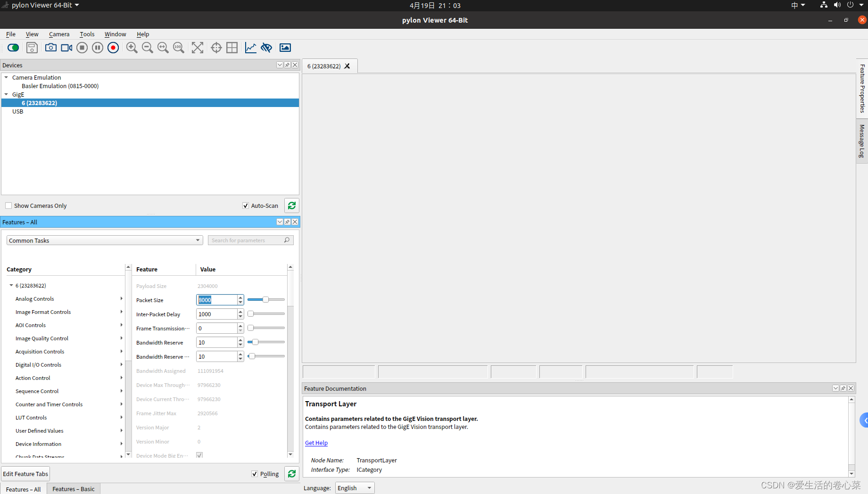
Task: Click the save (floppy disk) toolbar icon
Action: pyautogui.click(x=32, y=48)
